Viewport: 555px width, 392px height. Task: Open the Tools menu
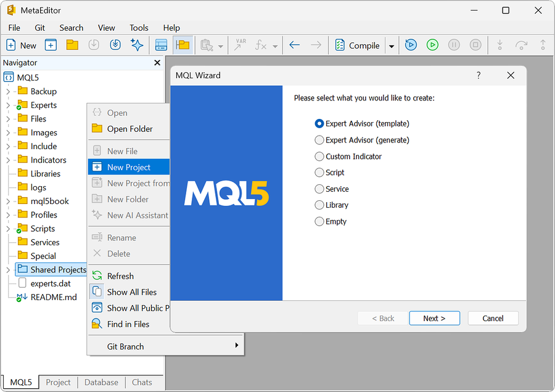tap(139, 28)
